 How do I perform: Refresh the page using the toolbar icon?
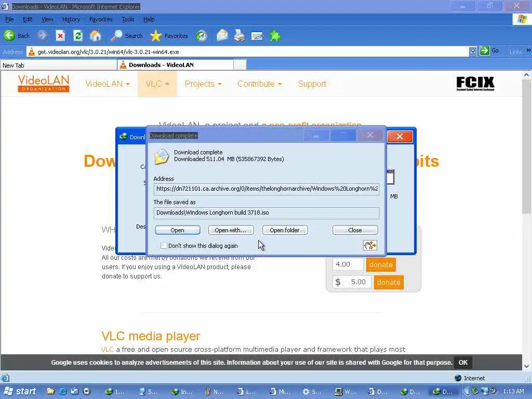[x=78, y=36]
